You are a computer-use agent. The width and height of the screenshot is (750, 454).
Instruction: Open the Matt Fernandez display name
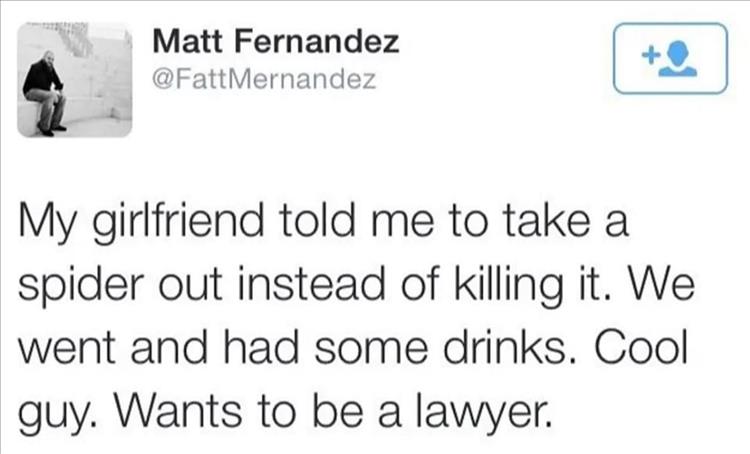point(276,42)
